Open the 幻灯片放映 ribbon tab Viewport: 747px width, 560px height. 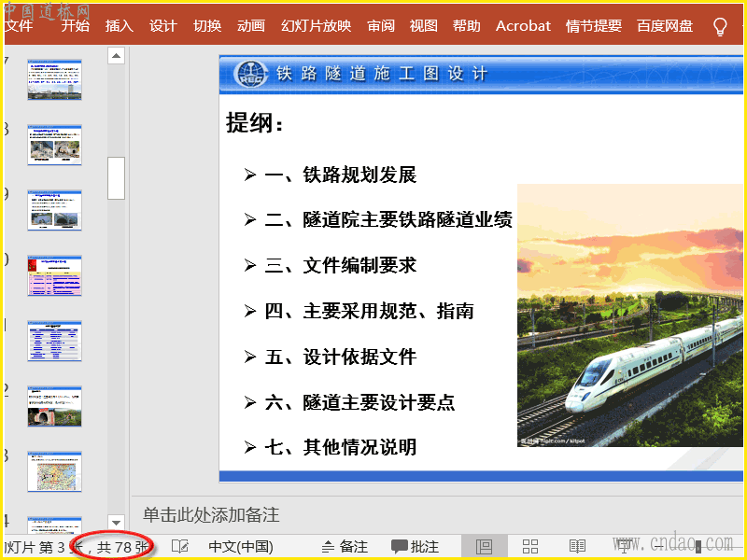[316, 25]
